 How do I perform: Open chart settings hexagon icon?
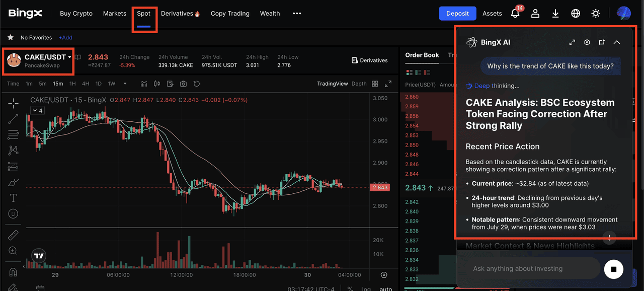(384, 275)
